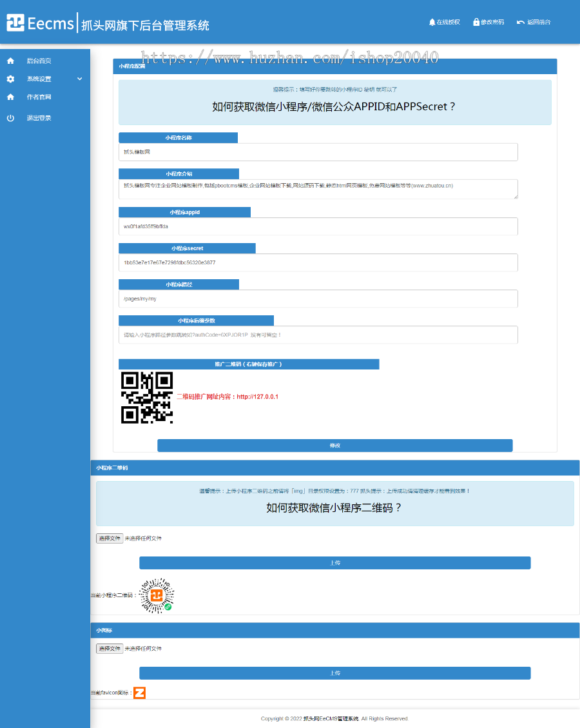Viewport: 580px width, 728px height.
Task: Click the Copyright footer text
Action: (334, 719)
